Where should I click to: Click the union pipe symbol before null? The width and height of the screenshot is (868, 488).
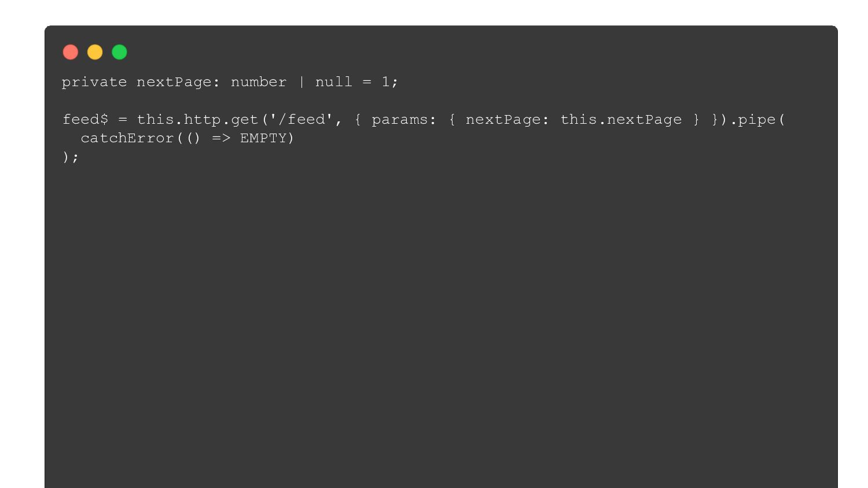click(301, 82)
